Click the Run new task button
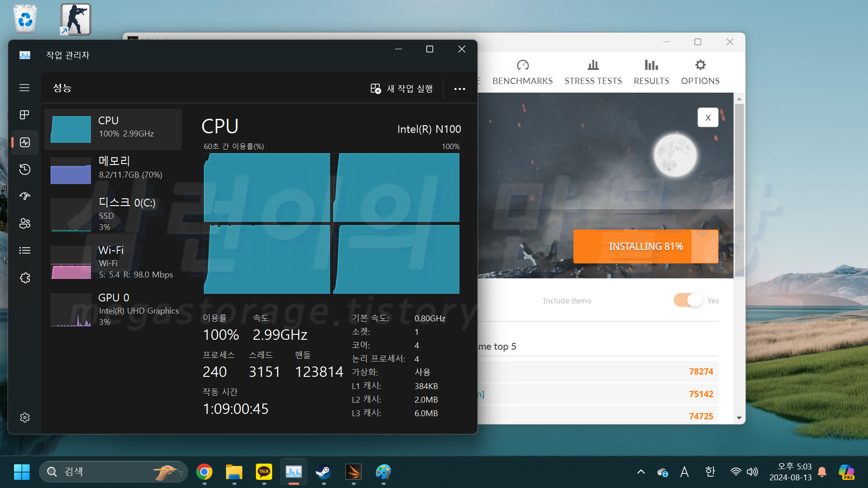 (x=401, y=89)
